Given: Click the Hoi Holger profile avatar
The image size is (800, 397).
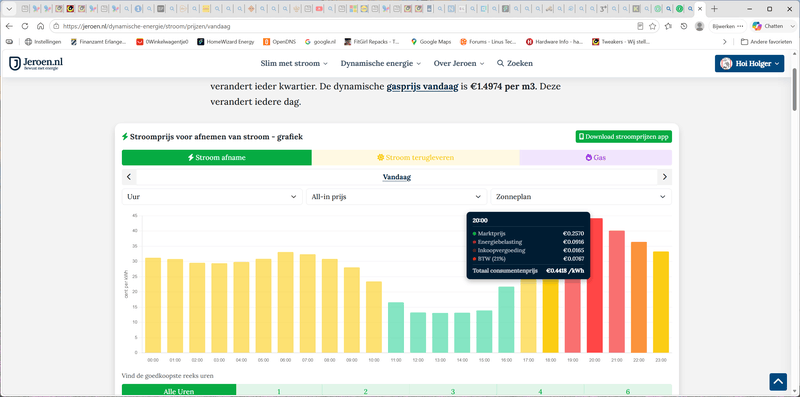Looking at the screenshot, I should click(x=726, y=63).
